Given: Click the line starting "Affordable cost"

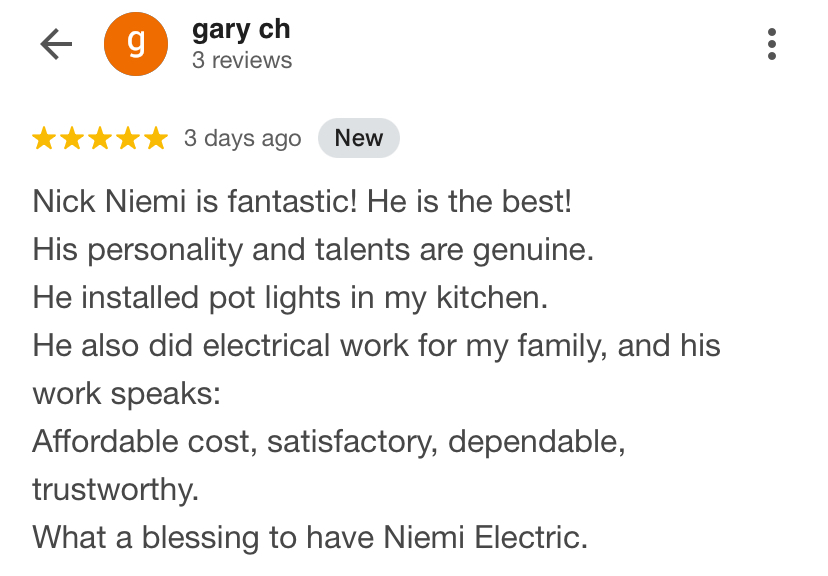Looking at the screenshot, I should point(329,441).
